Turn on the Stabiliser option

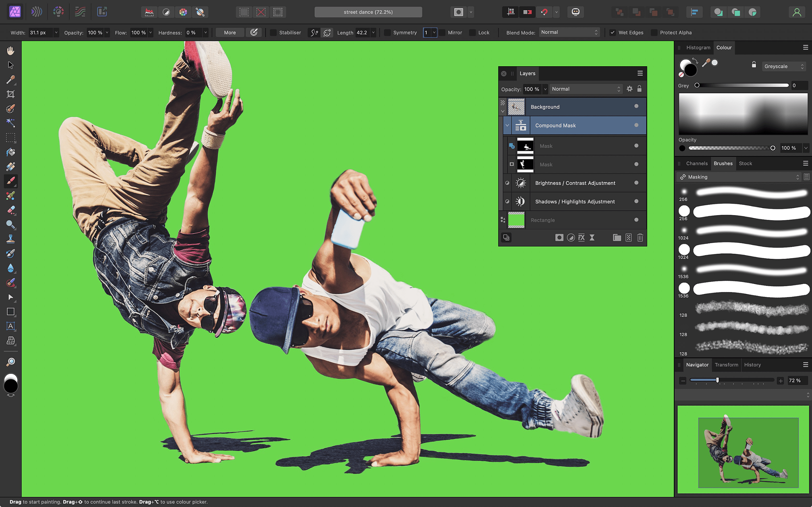coord(273,32)
